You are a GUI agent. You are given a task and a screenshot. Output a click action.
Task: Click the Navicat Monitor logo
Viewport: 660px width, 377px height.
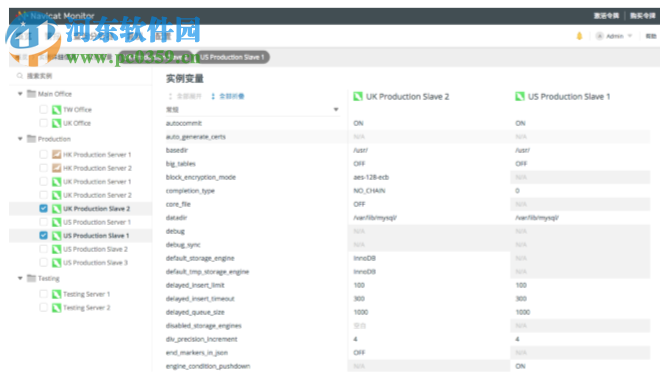click(55, 16)
